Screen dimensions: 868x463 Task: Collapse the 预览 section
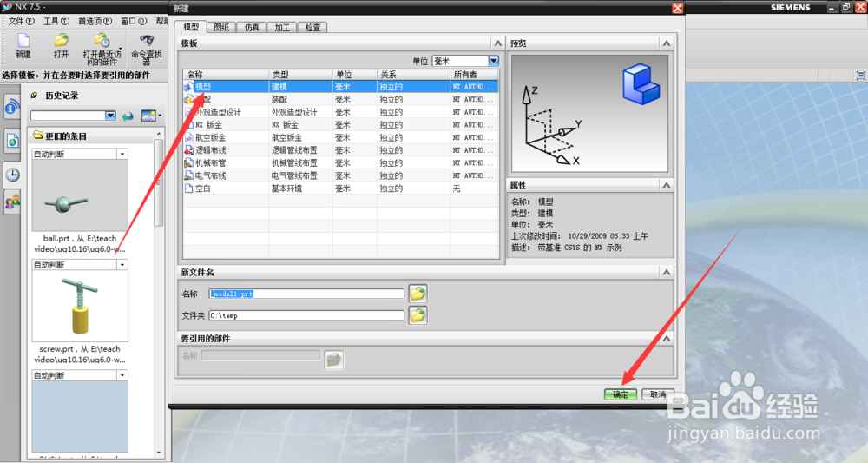667,43
